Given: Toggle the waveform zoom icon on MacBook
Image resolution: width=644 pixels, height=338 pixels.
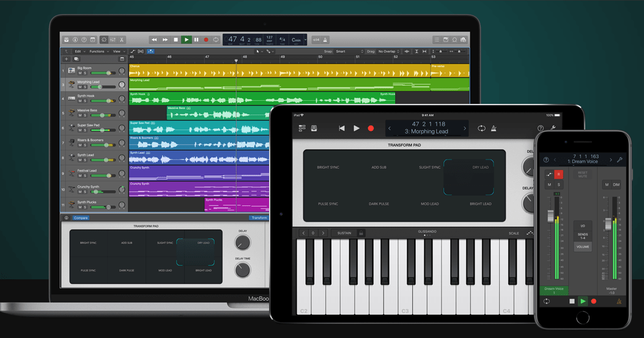Looking at the screenshot, I should (x=407, y=51).
